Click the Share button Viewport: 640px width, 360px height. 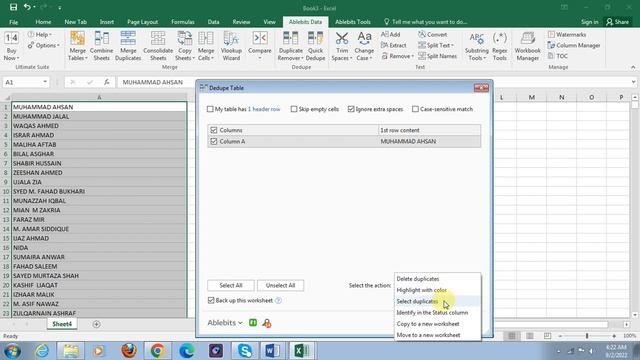click(618, 22)
